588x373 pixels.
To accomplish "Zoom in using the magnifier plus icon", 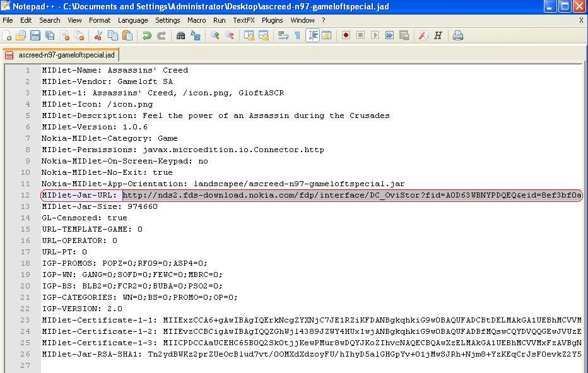I will [215, 35].
